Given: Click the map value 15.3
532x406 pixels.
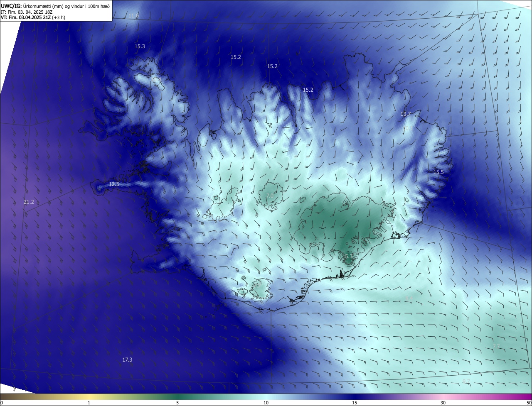Looking at the screenshot, I should point(140,46).
